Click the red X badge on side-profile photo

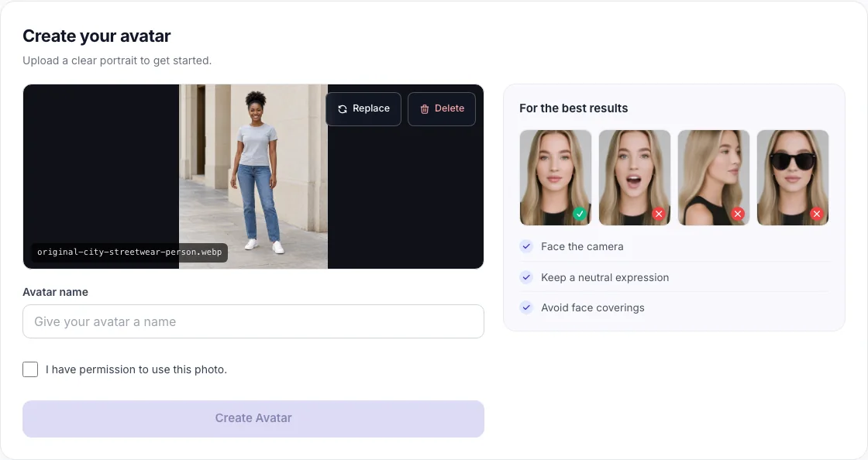[x=737, y=214]
